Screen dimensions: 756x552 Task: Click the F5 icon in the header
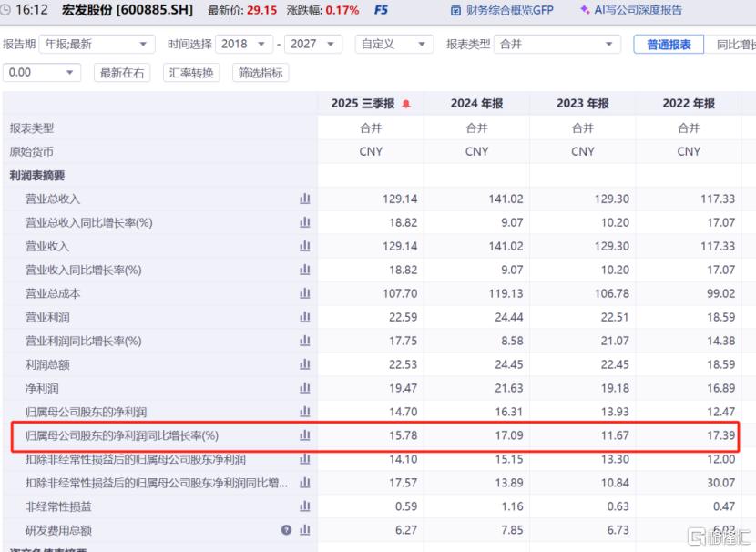(x=381, y=10)
